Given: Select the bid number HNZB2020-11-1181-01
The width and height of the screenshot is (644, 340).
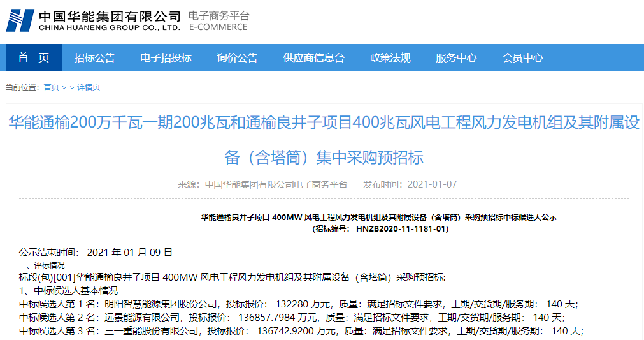Looking at the screenshot, I should click(402, 229).
